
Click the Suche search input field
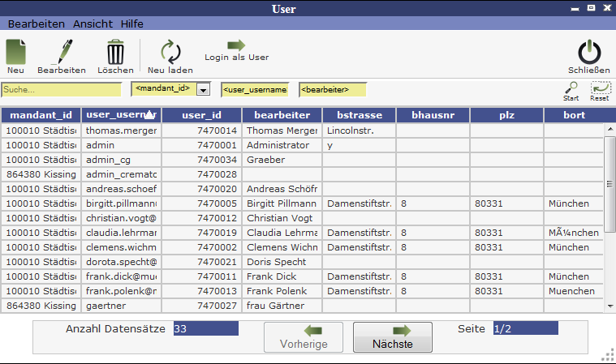pos(63,89)
